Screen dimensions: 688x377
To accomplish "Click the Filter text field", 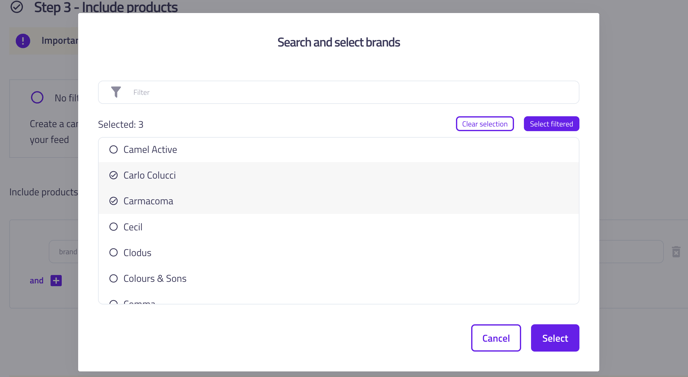I will (x=338, y=92).
